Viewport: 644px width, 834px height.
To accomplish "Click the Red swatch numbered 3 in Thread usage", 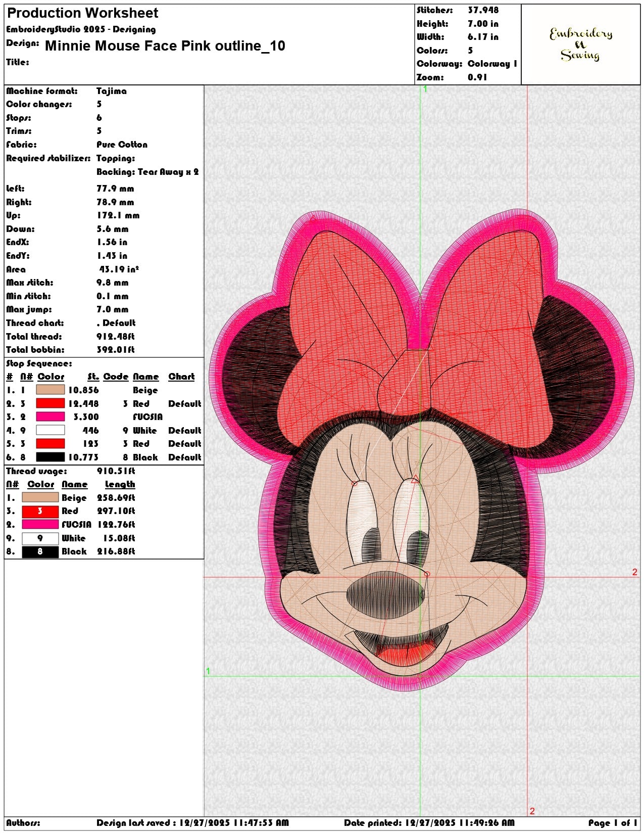I will [40, 511].
